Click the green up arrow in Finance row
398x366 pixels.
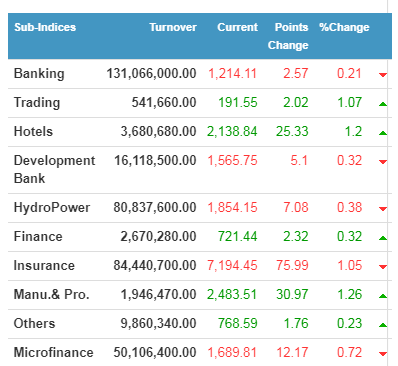(383, 238)
